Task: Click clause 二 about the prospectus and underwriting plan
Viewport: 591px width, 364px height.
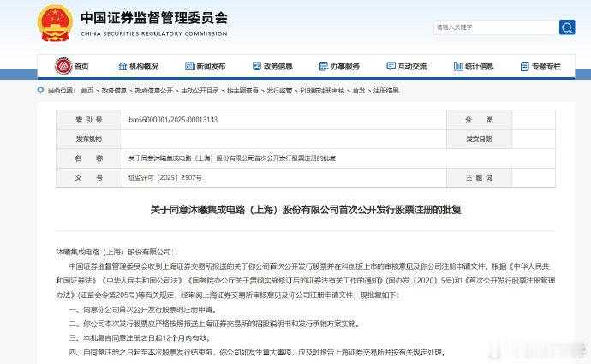Action: (x=214, y=324)
